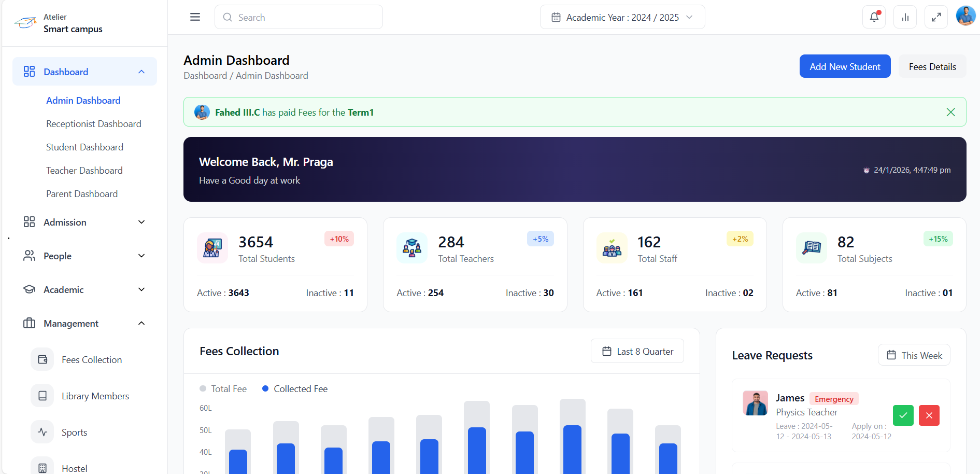Image resolution: width=980 pixels, height=474 pixels.
Task: Toggle fullscreen mode with expand icon
Action: point(936,17)
